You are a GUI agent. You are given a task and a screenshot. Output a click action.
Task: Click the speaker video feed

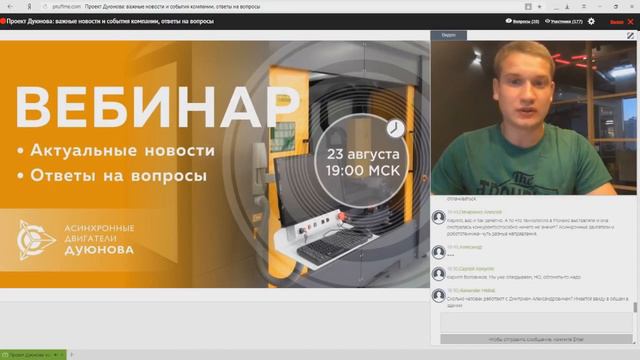pos(533,118)
